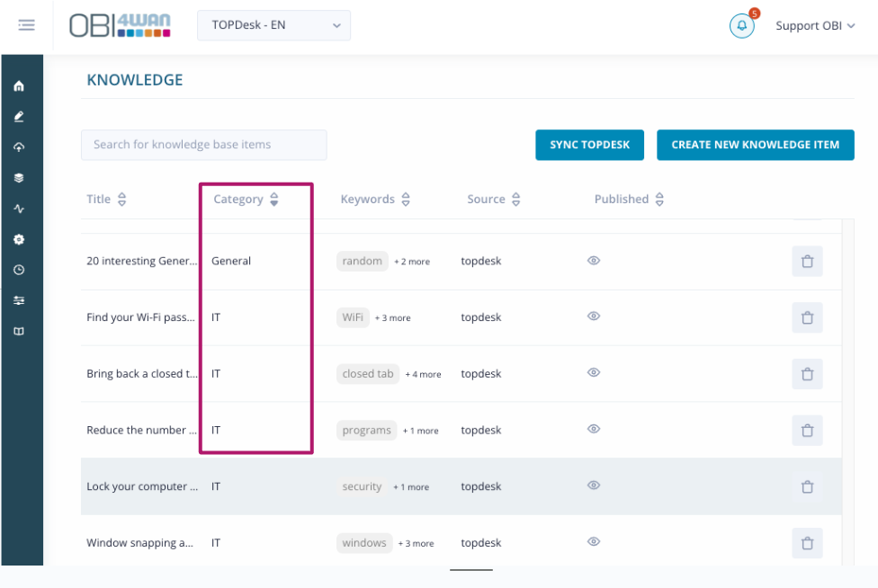Screen dimensions: 878x588
Task: Toggle published eye for Find your Wi-Fi
Action: pos(594,316)
